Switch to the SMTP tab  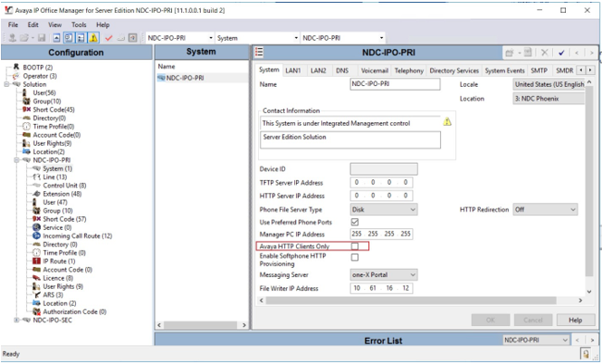point(539,71)
